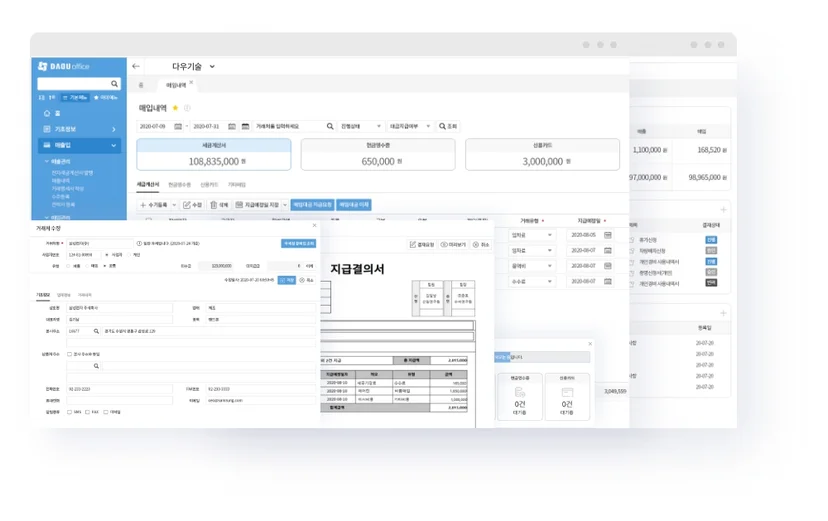The width and height of the screenshot is (828, 521).
Task: Toggle the yellow favorite star next to 매입내역
Action: tap(175, 108)
